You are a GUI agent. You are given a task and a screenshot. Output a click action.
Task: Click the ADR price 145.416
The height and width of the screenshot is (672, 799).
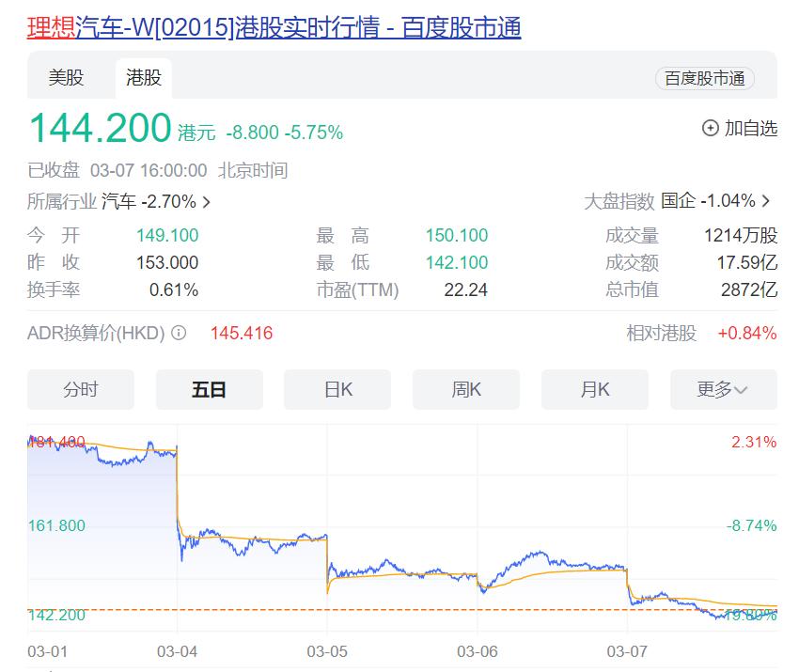pyautogui.click(x=242, y=334)
